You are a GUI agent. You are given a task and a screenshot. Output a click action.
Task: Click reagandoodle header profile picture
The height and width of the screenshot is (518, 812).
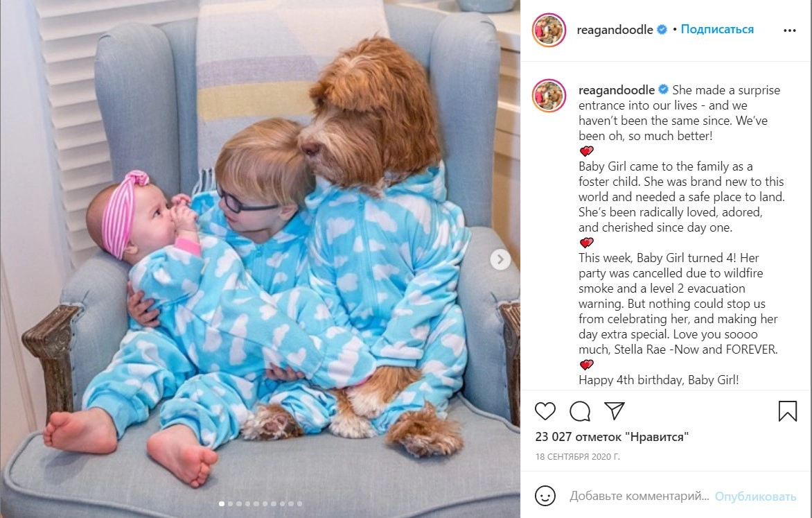click(x=549, y=30)
